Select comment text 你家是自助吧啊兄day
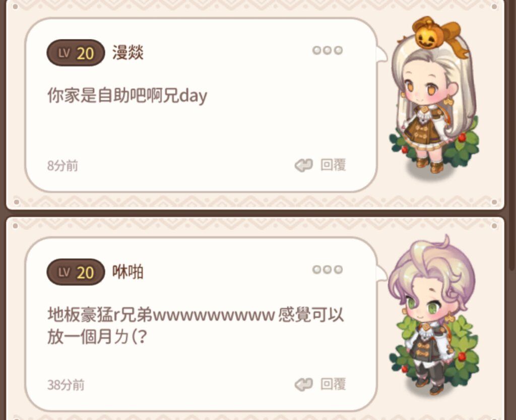 (x=127, y=96)
